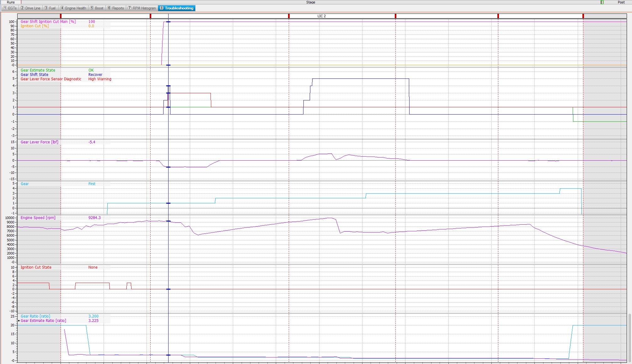Switch to the EGTs worksheet tab
The height and width of the screenshot is (364, 632).
click(10, 8)
